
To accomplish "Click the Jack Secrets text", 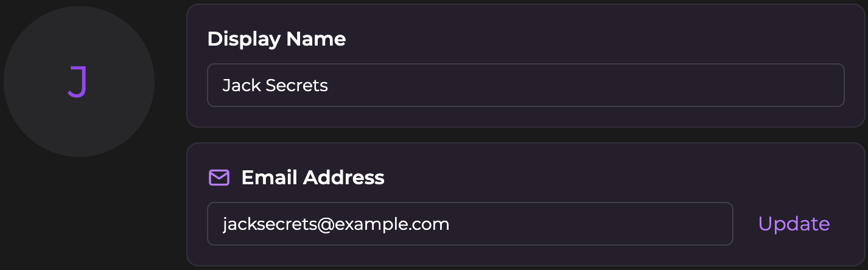I will [275, 85].
